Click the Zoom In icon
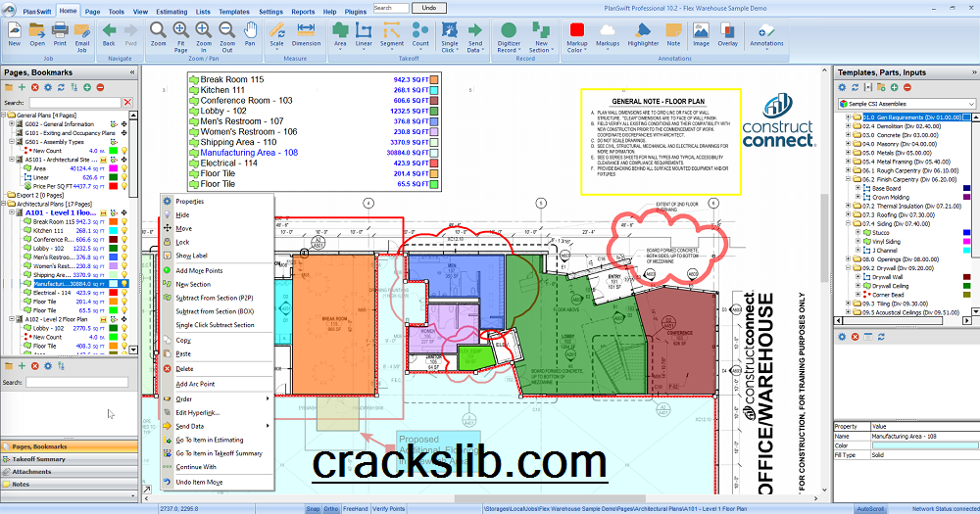 pyautogui.click(x=204, y=29)
